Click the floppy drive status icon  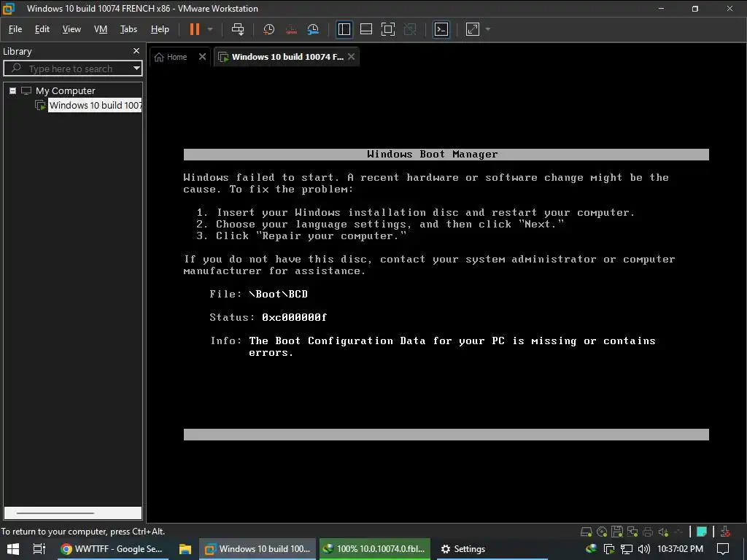coord(617,532)
